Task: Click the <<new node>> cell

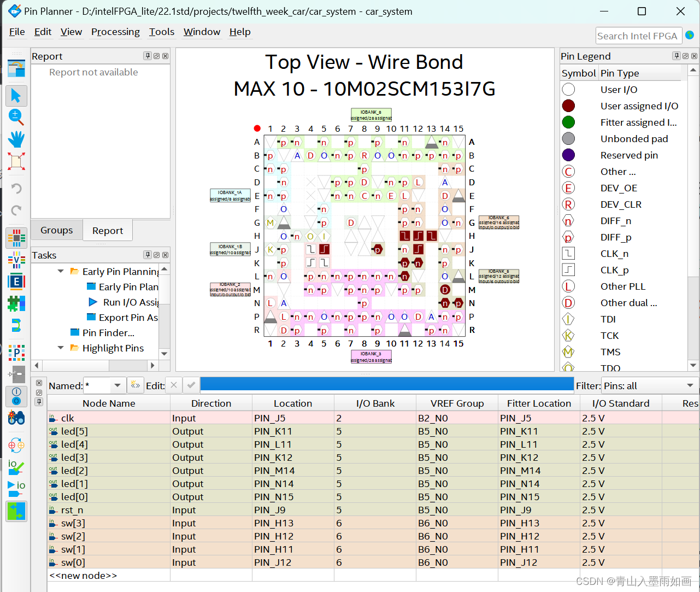Action: [x=109, y=575]
